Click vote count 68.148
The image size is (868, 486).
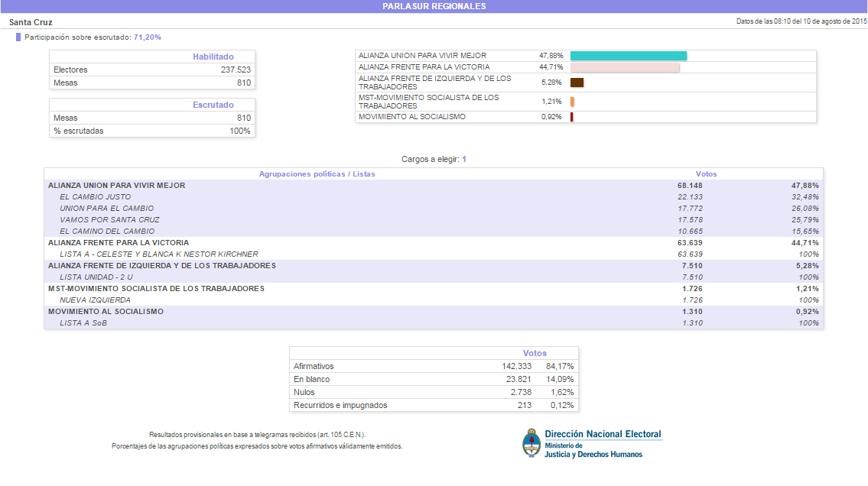690,185
